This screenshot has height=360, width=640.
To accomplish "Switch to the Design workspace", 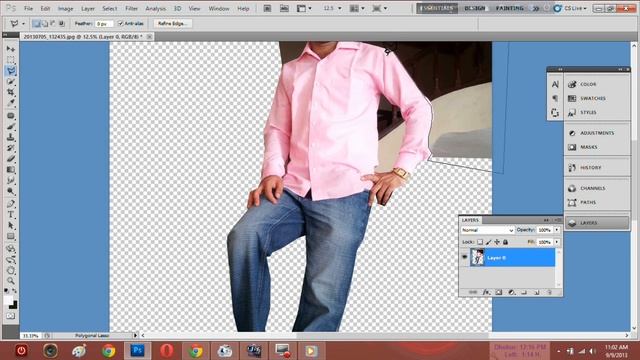I will (475, 8).
